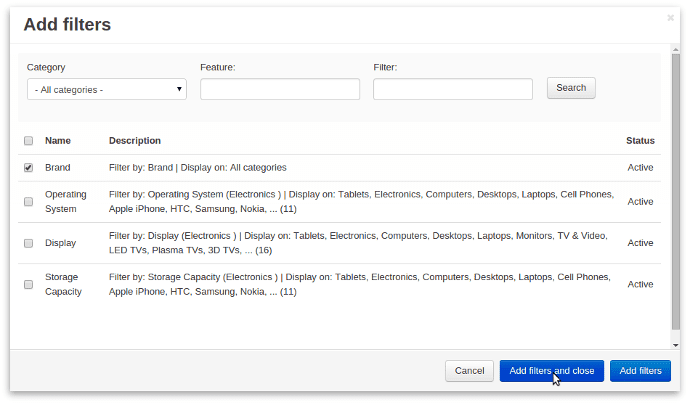The width and height of the screenshot is (690, 405).
Task: Click the Feature input field
Action: (x=279, y=90)
